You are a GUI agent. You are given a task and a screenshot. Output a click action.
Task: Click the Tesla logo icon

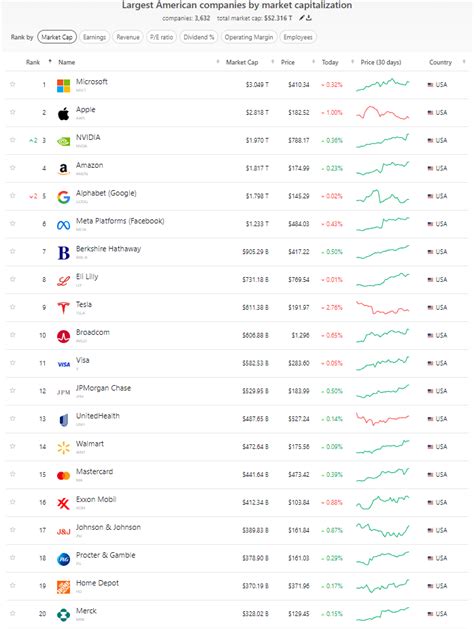pyautogui.click(x=63, y=308)
